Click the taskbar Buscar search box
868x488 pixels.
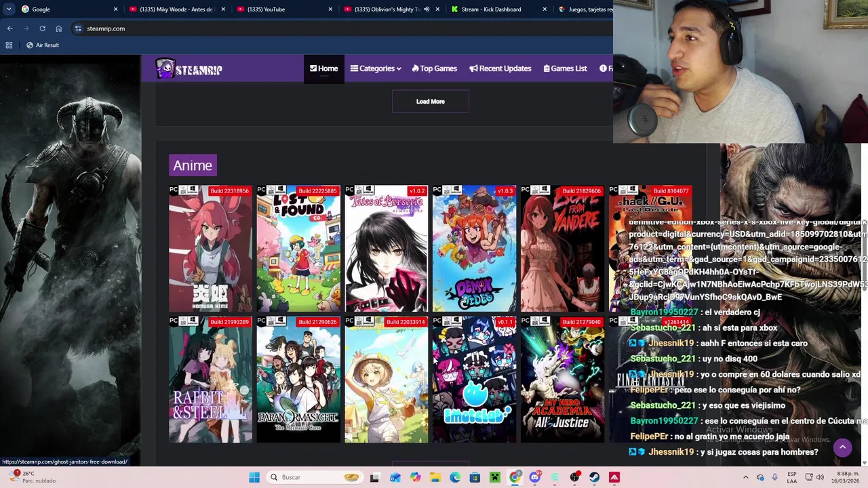314,477
